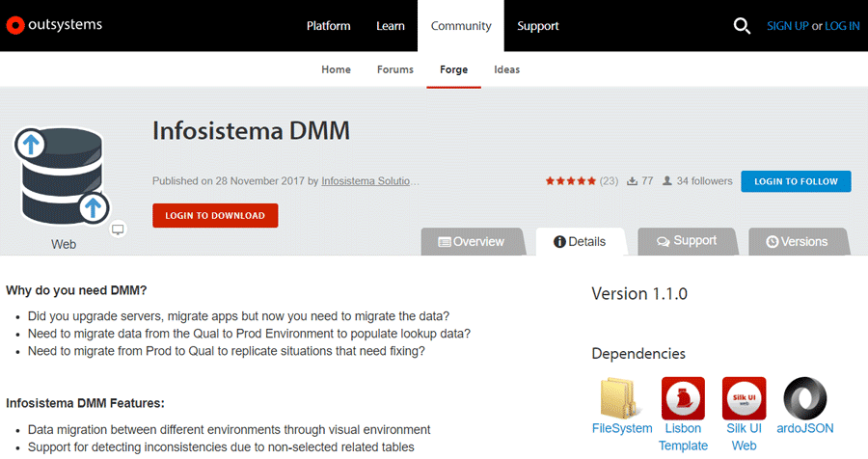Switch to the Versions tab

point(798,241)
